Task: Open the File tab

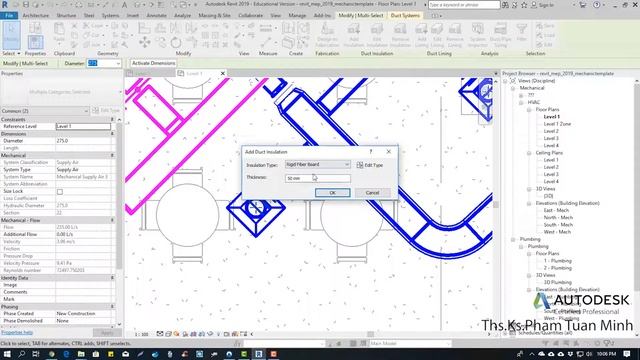Action: (9, 16)
